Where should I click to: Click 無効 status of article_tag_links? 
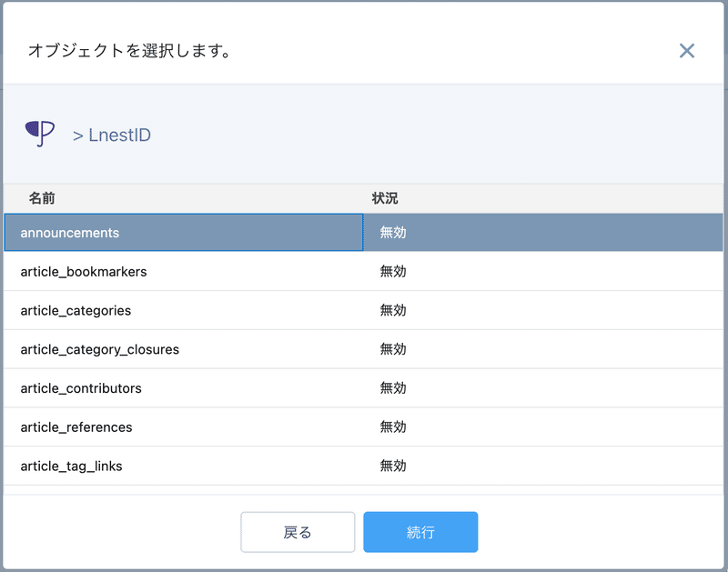click(393, 467)
